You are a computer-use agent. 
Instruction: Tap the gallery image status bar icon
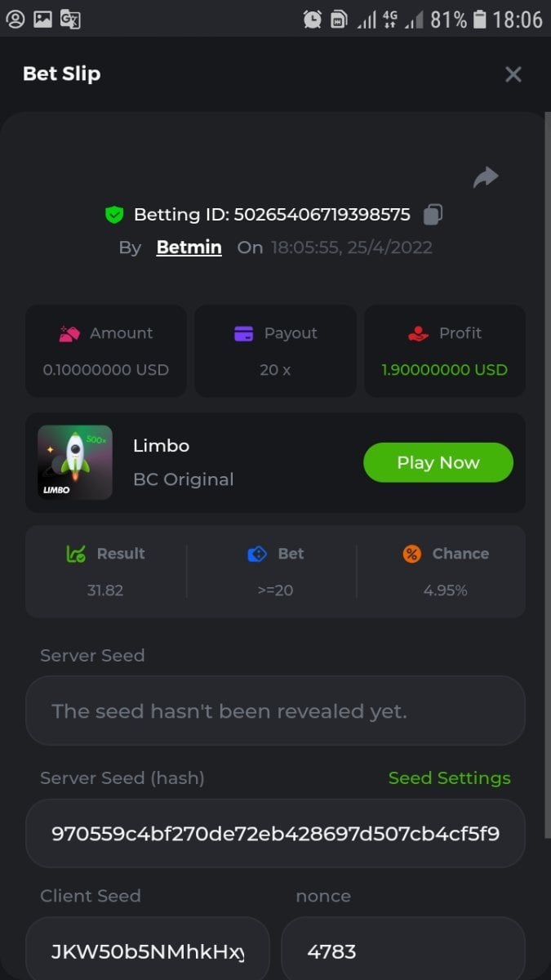point(42,19)
